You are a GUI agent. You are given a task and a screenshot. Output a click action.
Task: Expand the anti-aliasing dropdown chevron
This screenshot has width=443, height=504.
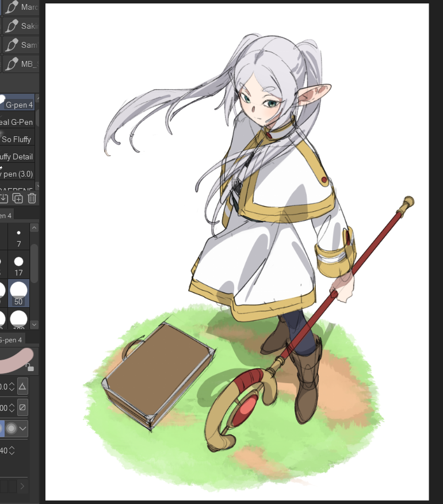pos(22,429)
